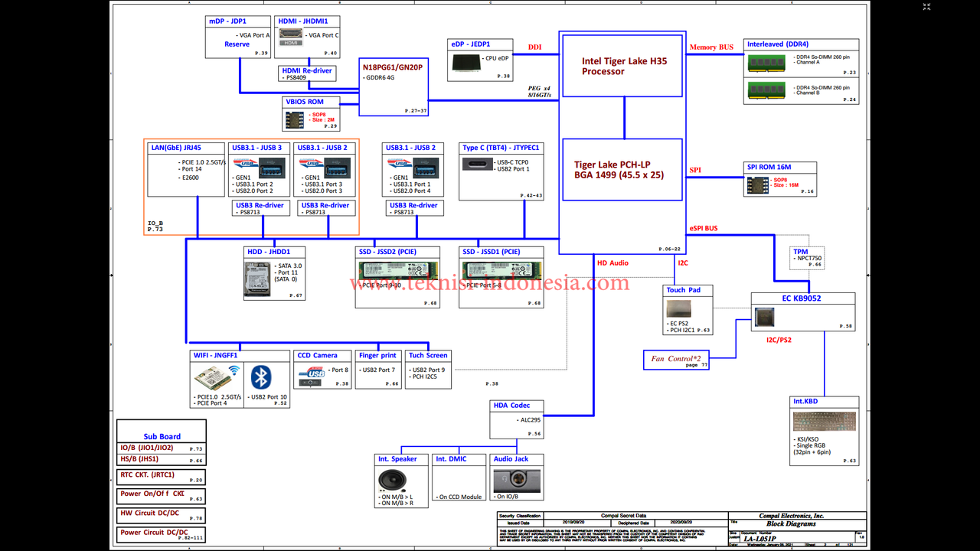Click the HDMI connector image in JHDMI1 block

[290, 34]
